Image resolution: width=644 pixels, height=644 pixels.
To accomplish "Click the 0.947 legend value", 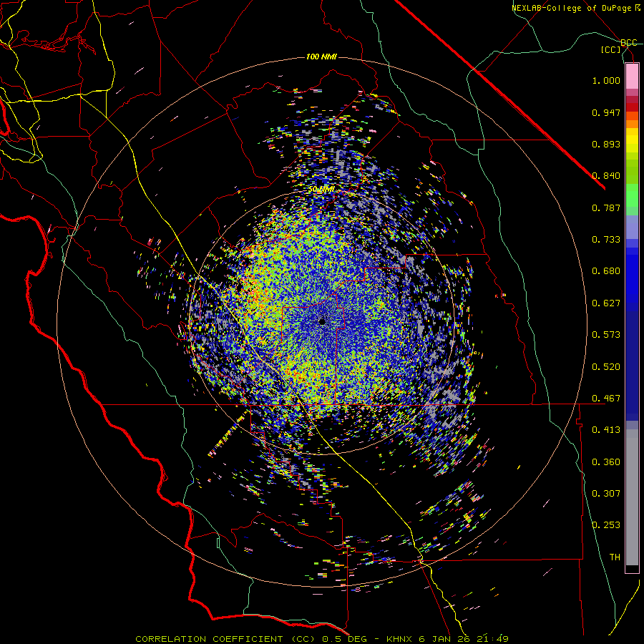I will click(606, 112).
